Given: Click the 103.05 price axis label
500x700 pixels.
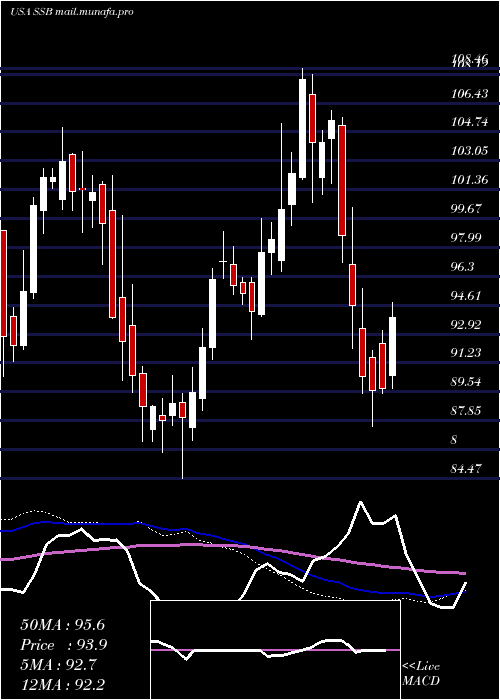Looking at the screenshot, I should tap(470, 151).
